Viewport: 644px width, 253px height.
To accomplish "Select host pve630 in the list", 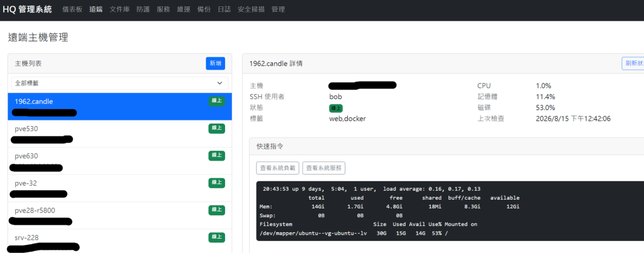I will pyautogui.click(x=119, y=161).
